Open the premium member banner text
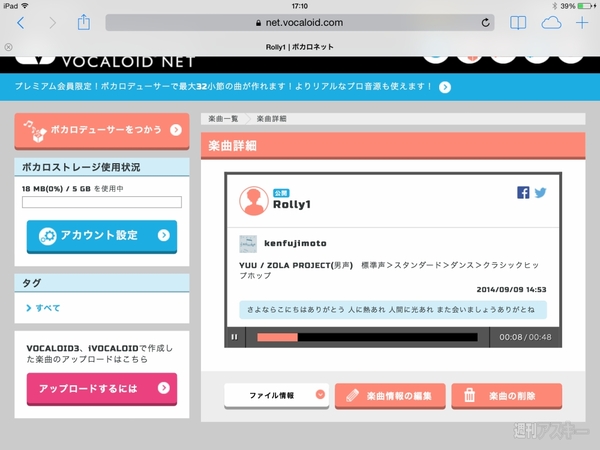The width and height of the screenshot is (600, 450). (223, 86)
